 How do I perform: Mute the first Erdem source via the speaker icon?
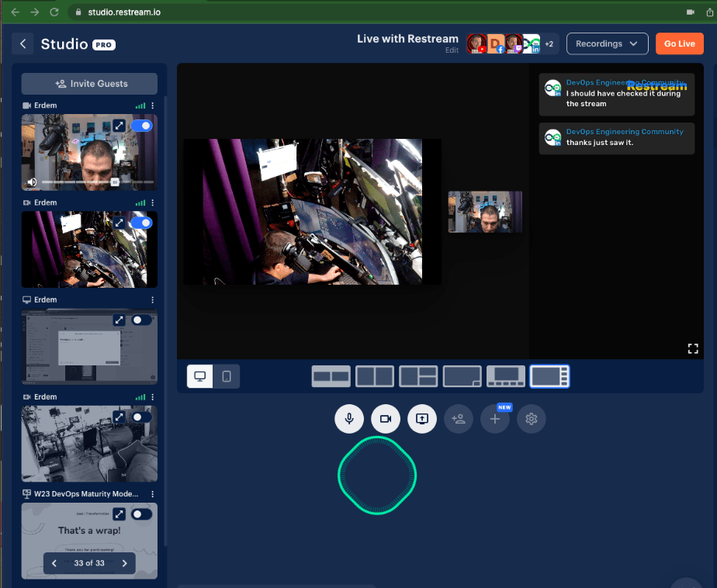[x=32, y=182]
